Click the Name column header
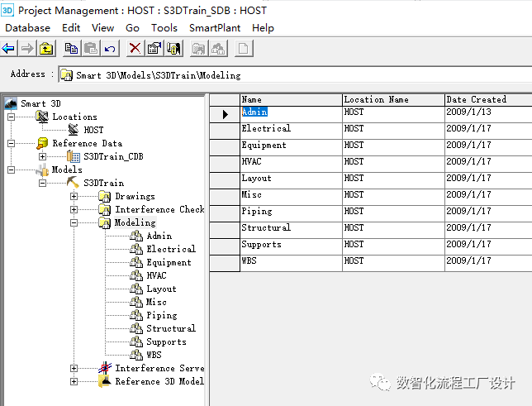Image resolution: width=532 pixels, height=406 pixels. pyautogui.click(x=291, y=99)
